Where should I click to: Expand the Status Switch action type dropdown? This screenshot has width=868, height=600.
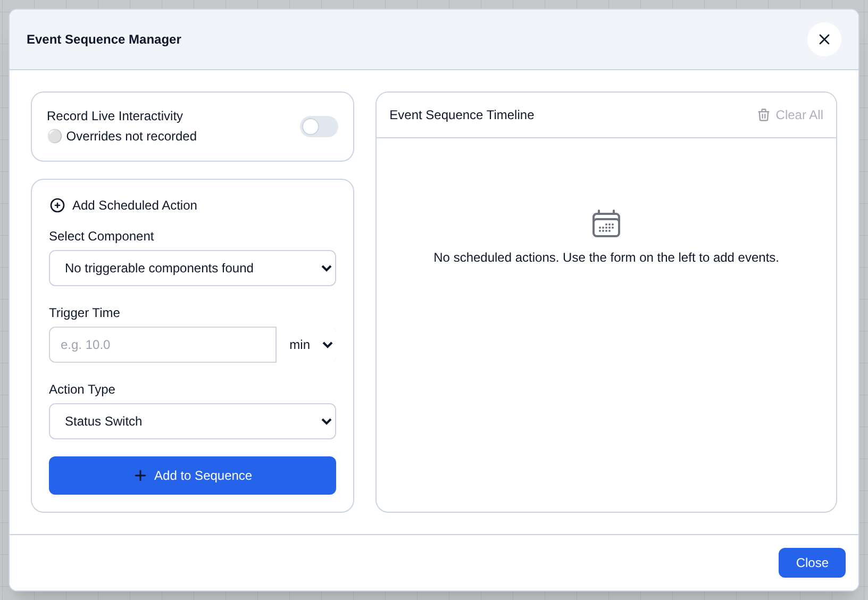coord(193,421)
